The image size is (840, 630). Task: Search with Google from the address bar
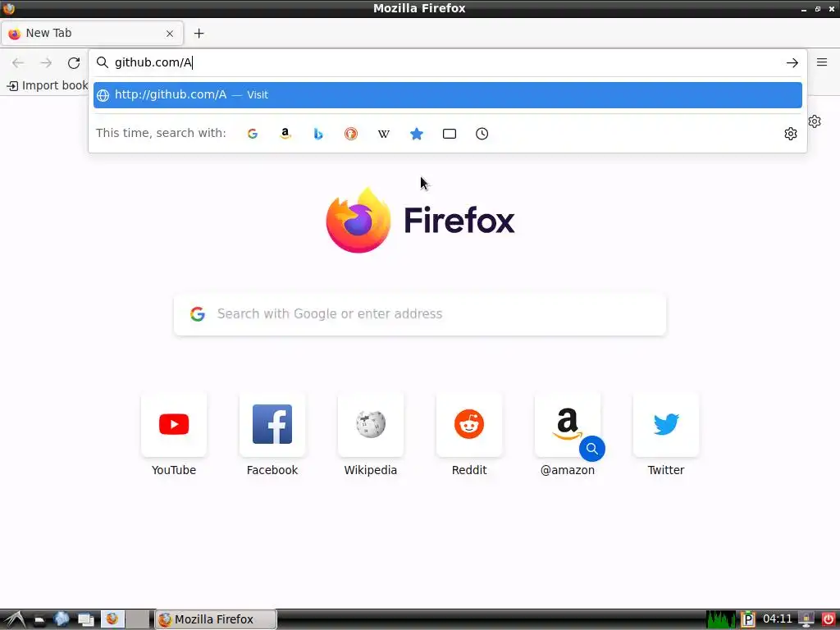click(x=253, y=134)
